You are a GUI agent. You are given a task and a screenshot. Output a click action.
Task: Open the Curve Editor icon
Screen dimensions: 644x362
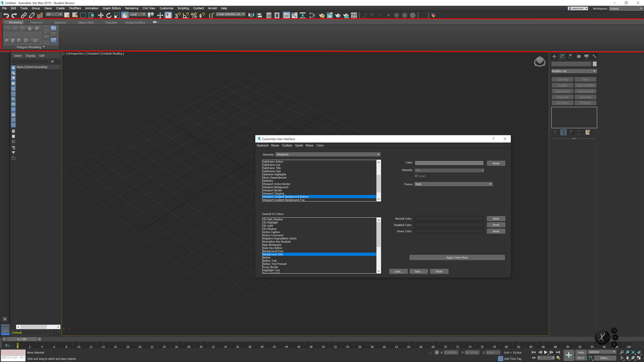295,15
